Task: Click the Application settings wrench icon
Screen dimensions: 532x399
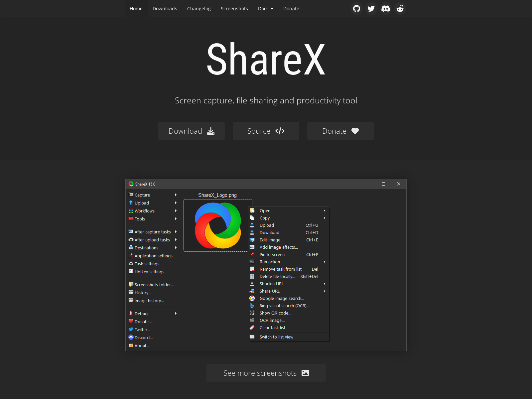Action: pos(131,256)
